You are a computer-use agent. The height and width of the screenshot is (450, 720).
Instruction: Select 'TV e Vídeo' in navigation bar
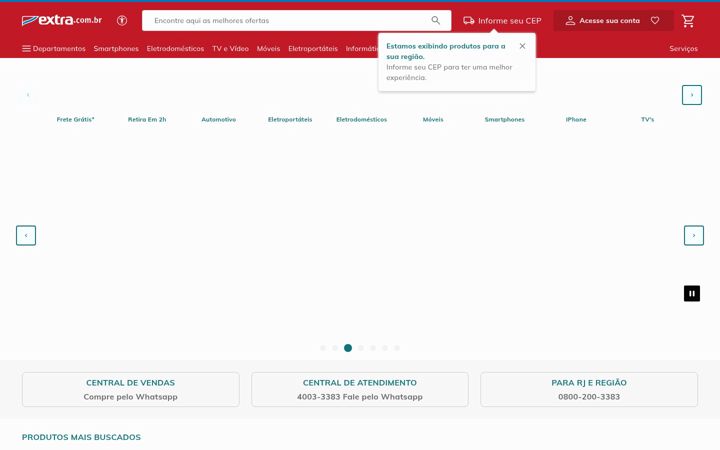point(230,49)
